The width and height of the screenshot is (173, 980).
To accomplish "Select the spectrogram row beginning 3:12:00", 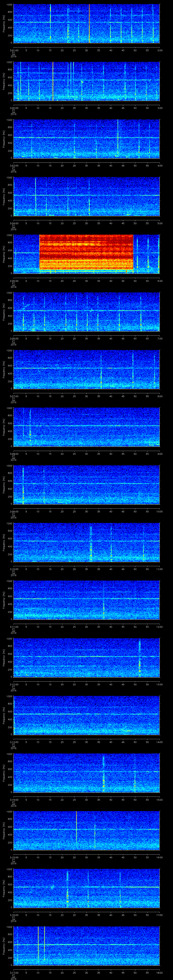I will [87, 658].
